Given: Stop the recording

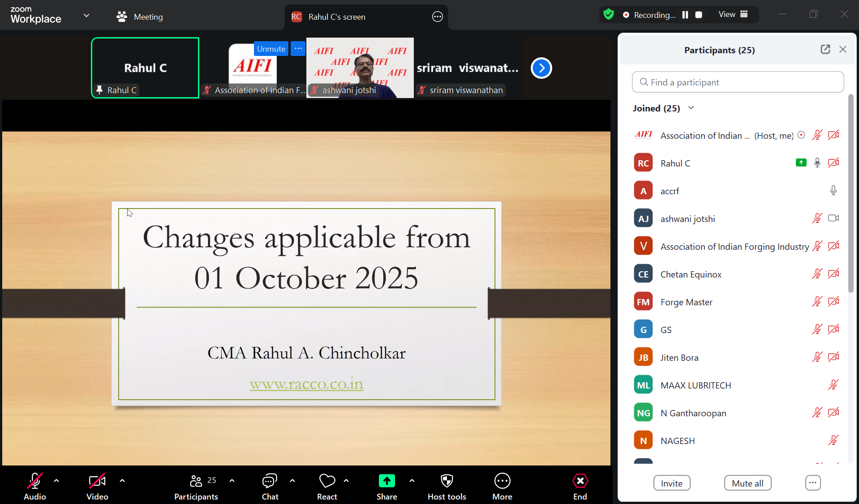Looking at the screenshot, I should 698,15.
